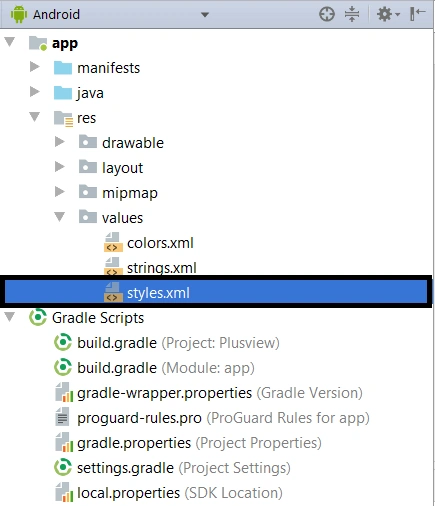Image resolution: width=435 pixels, height=506 pixels.
Task: Click the Collapse All icon
Action: pos(352,14)
